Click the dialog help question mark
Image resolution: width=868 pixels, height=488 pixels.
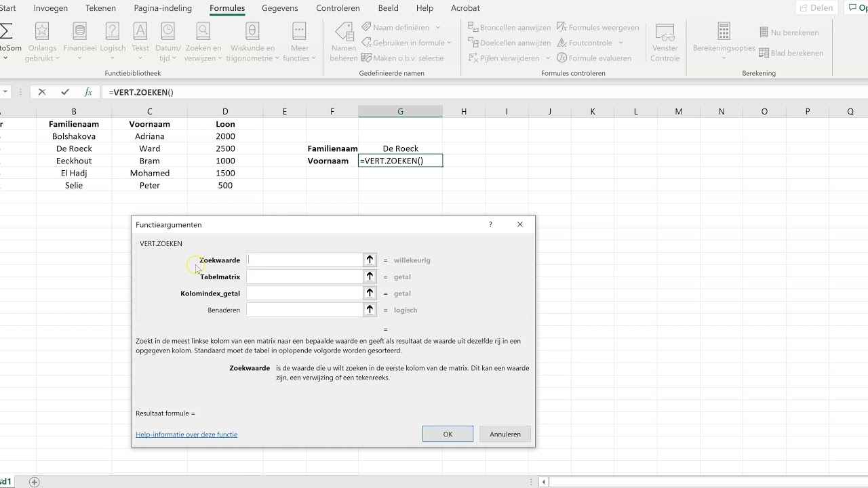click(x=490, y=224)
